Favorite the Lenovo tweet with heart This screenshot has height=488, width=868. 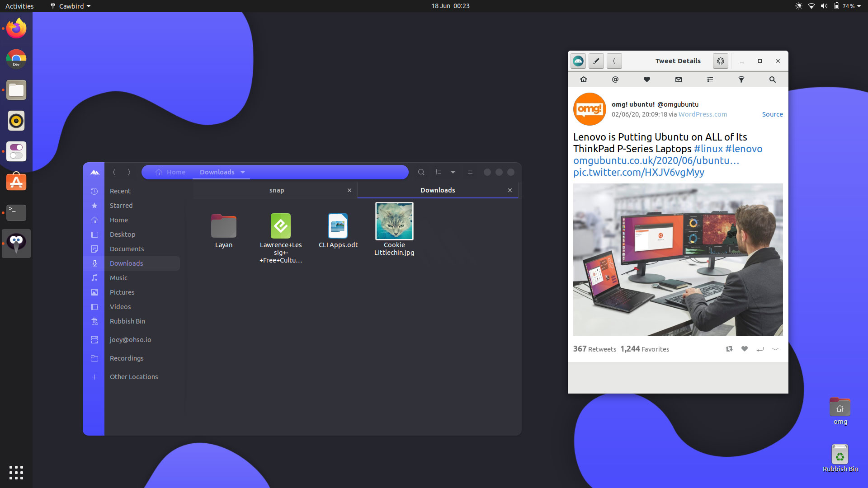pos(745,349)
